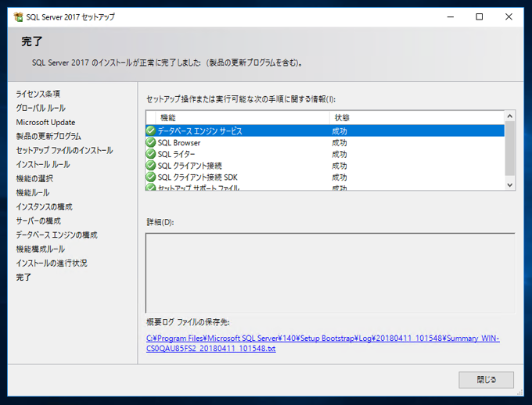Click the 状態 column header
Viewport: 532px width, 405px height.
417,118
